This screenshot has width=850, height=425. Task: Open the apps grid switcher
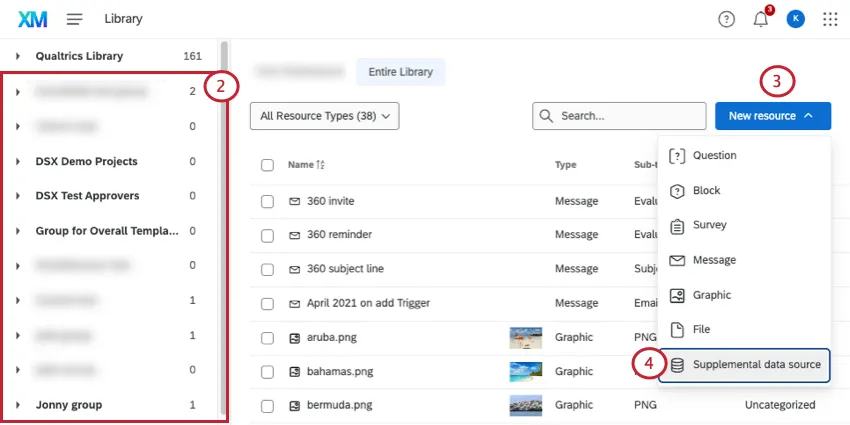coord(830,19)
